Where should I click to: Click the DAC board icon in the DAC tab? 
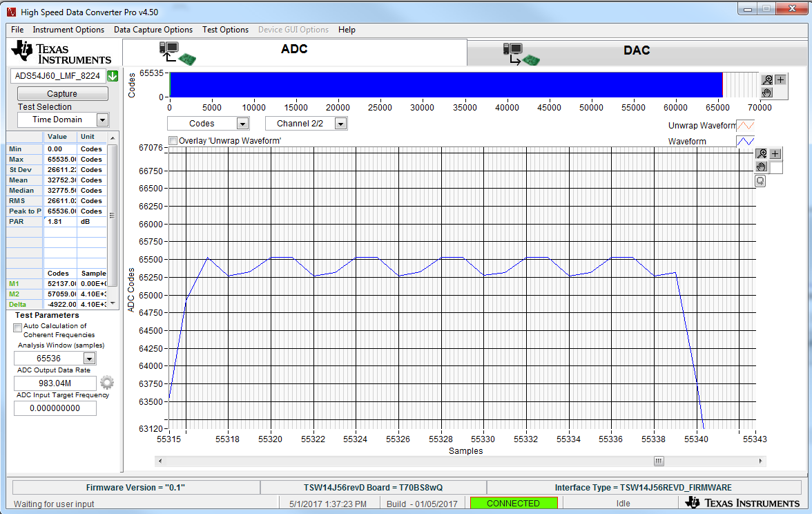click(x=521, y=55)
